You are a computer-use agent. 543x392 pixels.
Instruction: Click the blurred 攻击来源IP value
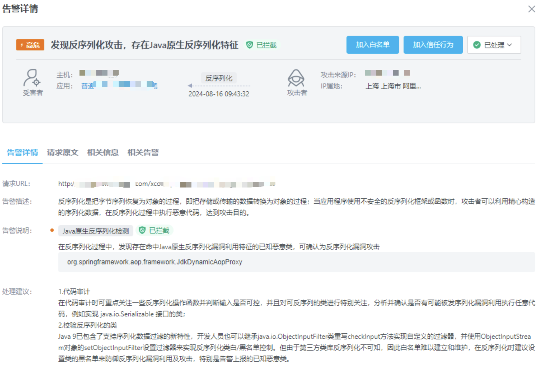(387, 73)
